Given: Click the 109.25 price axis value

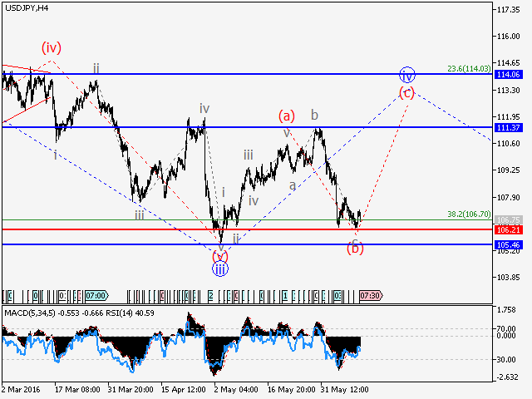Looking at the screenshot, I should [x=508, y=170].
